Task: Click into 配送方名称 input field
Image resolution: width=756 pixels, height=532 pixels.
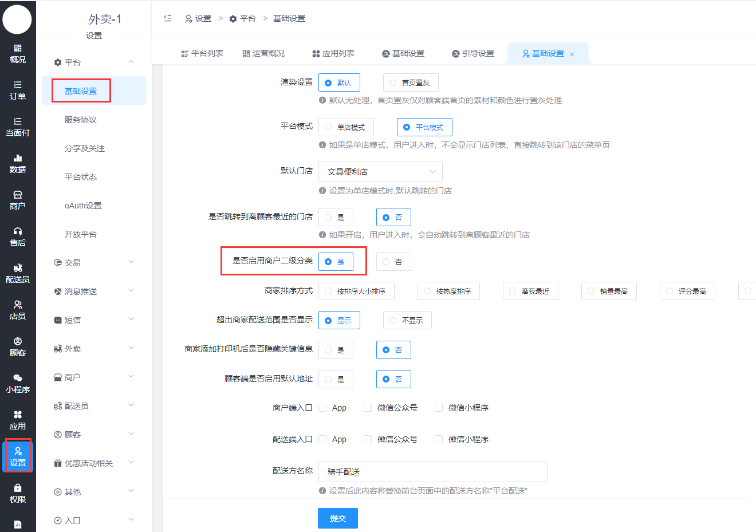Action: click(433, 472)
